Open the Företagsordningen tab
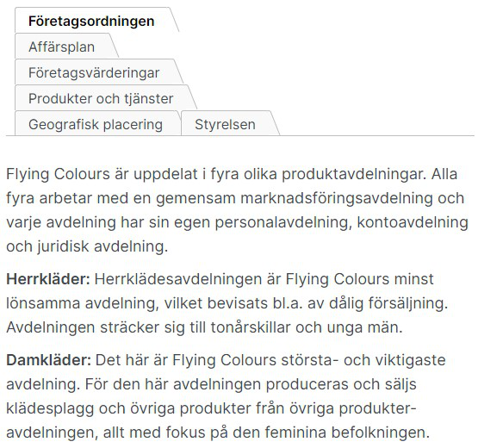478x448 pixels. pyautogui.click(x=91, y=21)
